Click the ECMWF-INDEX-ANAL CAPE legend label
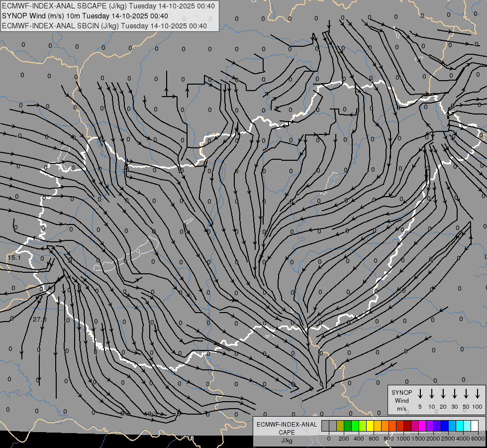The image size is (487, 448). point(287,429)
